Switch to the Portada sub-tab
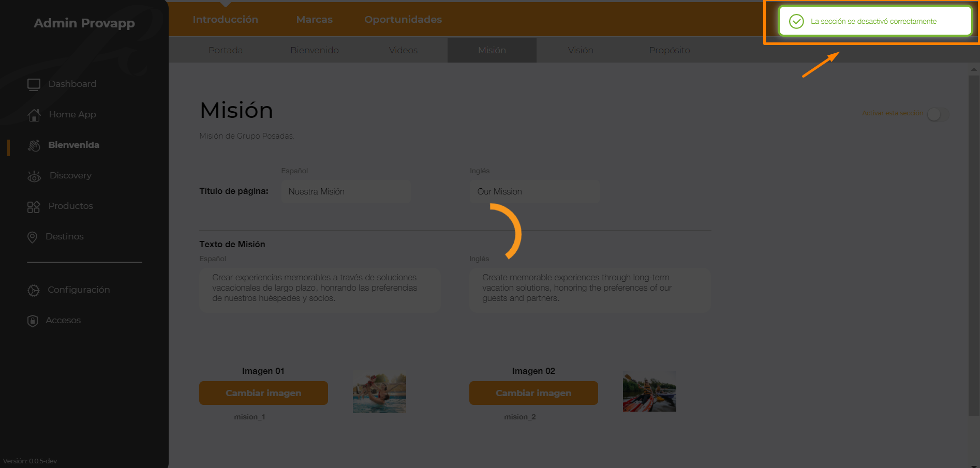The height and width of the screenshot is (468, 980). pyautogui.click(x=226, y=50)
